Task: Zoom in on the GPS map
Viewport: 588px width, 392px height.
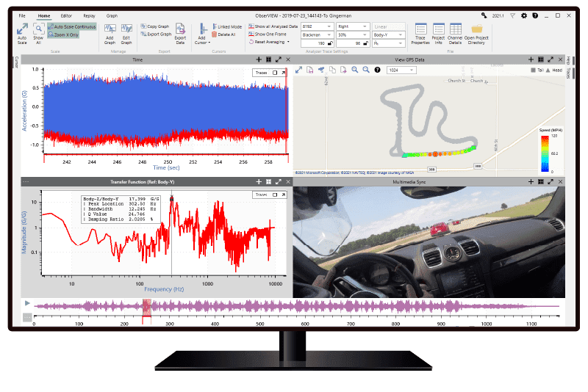Action: tap(355, 70)
